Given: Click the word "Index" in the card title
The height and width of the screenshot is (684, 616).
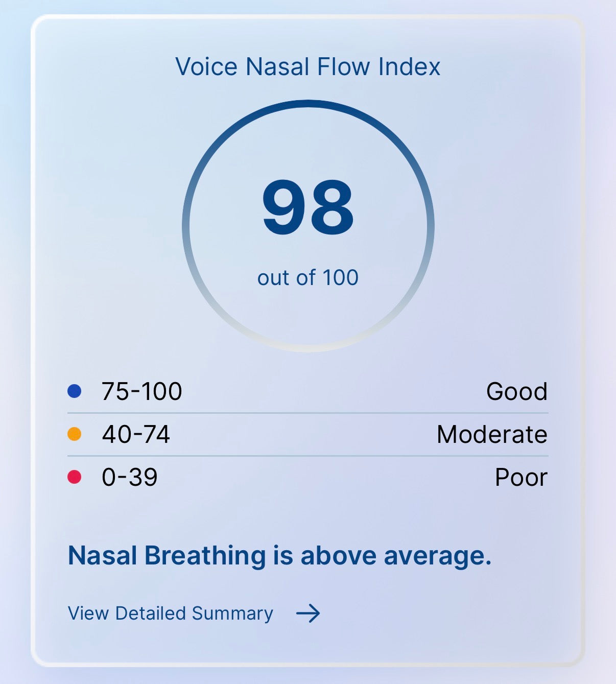Looking at the screenshot, I should 409,67.
